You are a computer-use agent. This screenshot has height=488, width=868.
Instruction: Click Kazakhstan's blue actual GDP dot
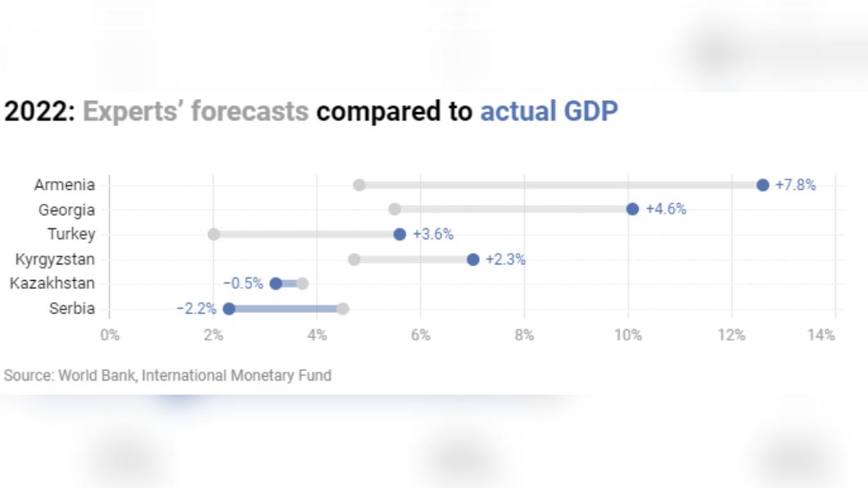(276, 284)
